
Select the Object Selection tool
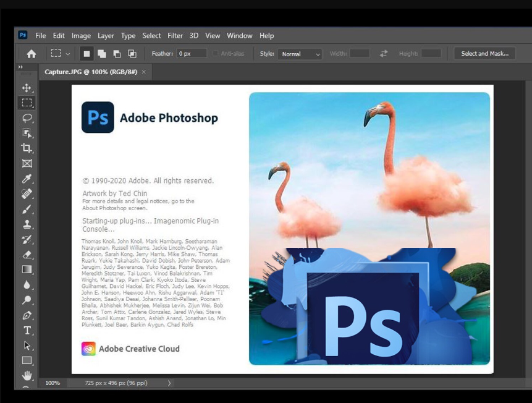click(x=27, y=133)
